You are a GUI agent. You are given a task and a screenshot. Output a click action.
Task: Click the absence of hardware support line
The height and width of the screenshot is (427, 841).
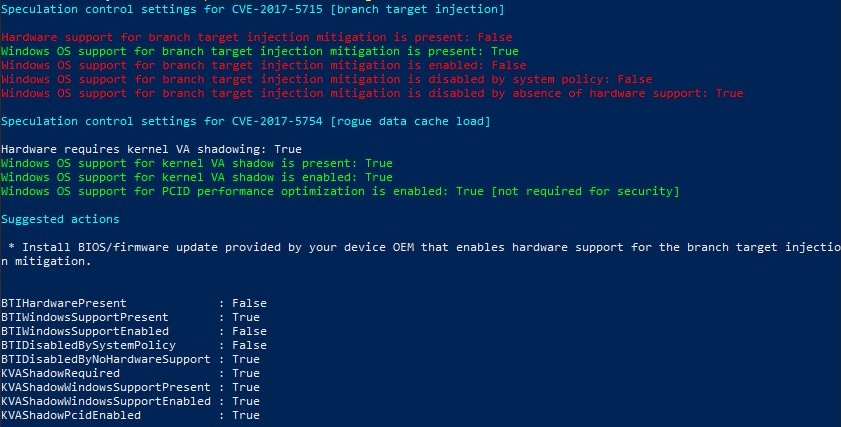tap(372, 93)
